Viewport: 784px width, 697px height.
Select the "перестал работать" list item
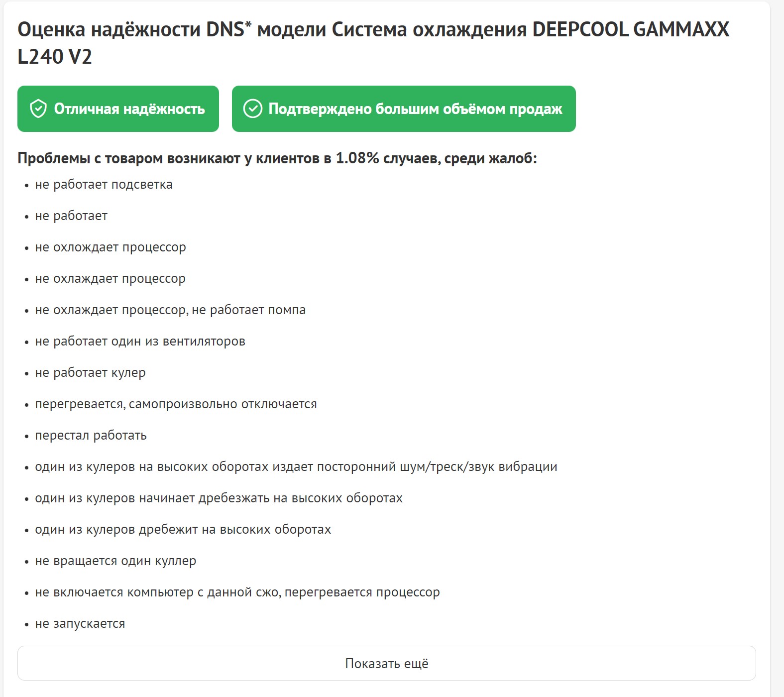click(91, 436)
